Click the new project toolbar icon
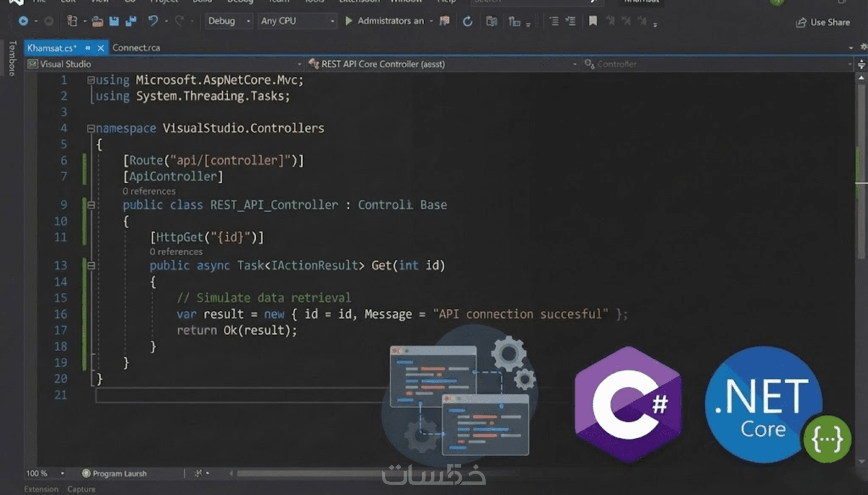 click(72, 21)
